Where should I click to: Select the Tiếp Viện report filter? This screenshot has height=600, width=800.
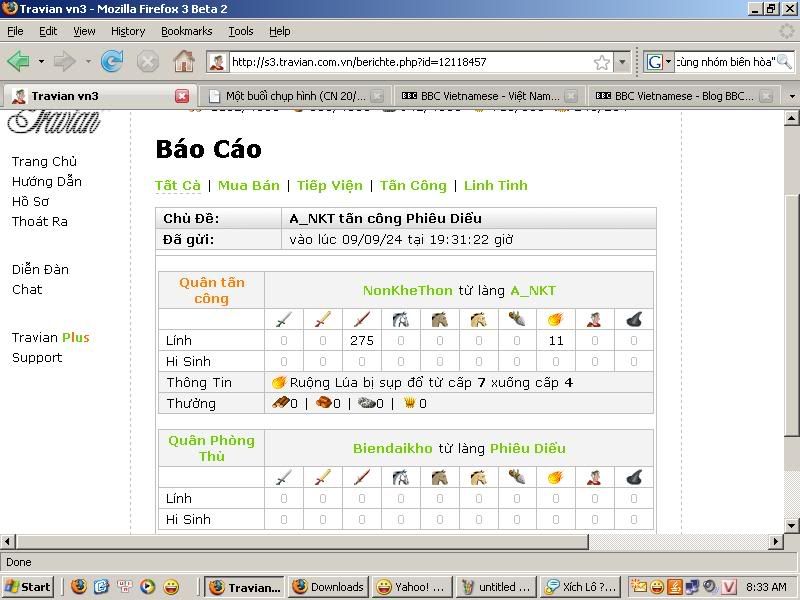330,185
